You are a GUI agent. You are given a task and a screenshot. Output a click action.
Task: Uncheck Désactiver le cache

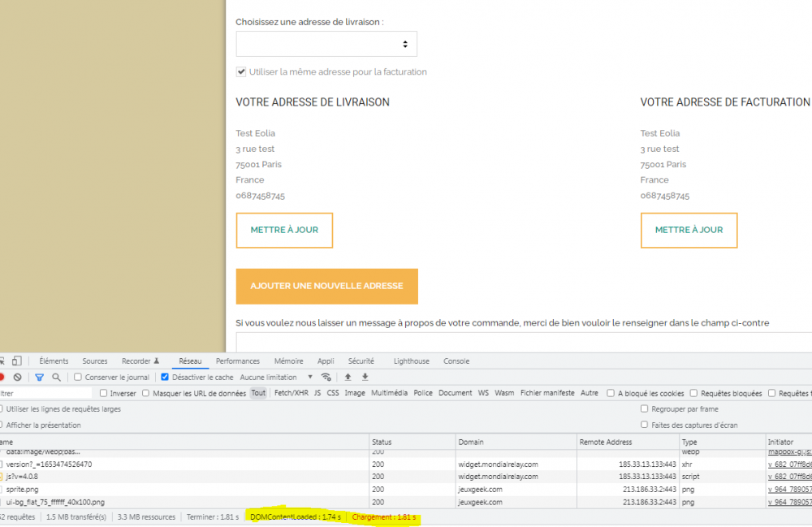(165, 377)
